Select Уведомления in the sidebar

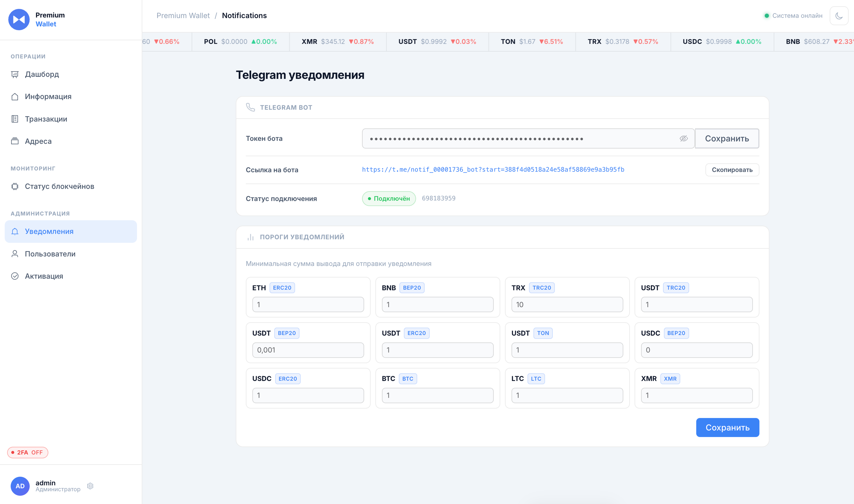click(x=71, y=231)
